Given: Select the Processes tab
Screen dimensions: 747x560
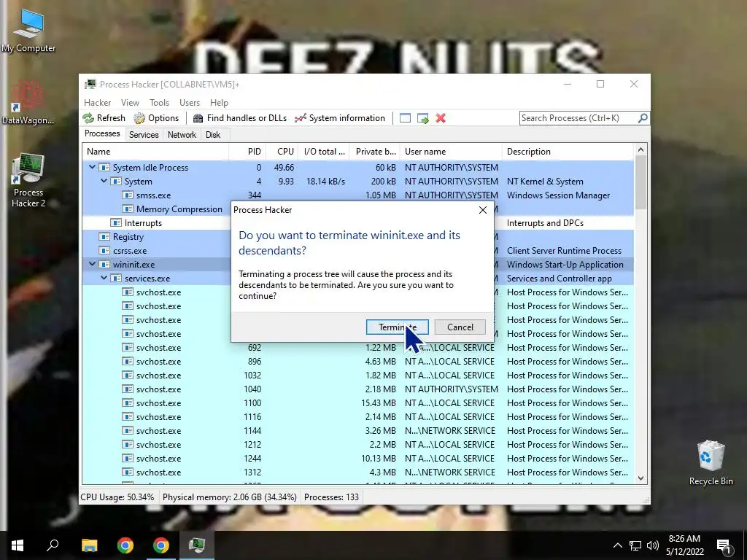Looking at the screenshot, I should [x=102, y=134].
